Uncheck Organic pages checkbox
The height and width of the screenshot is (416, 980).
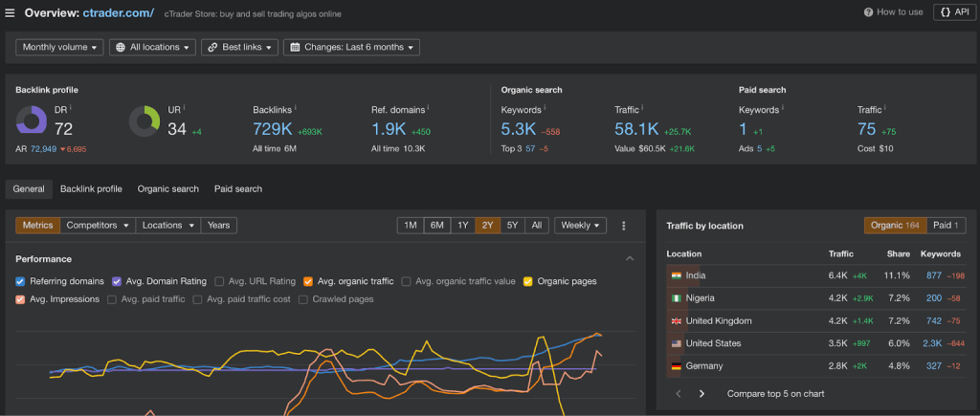point(527,281)
